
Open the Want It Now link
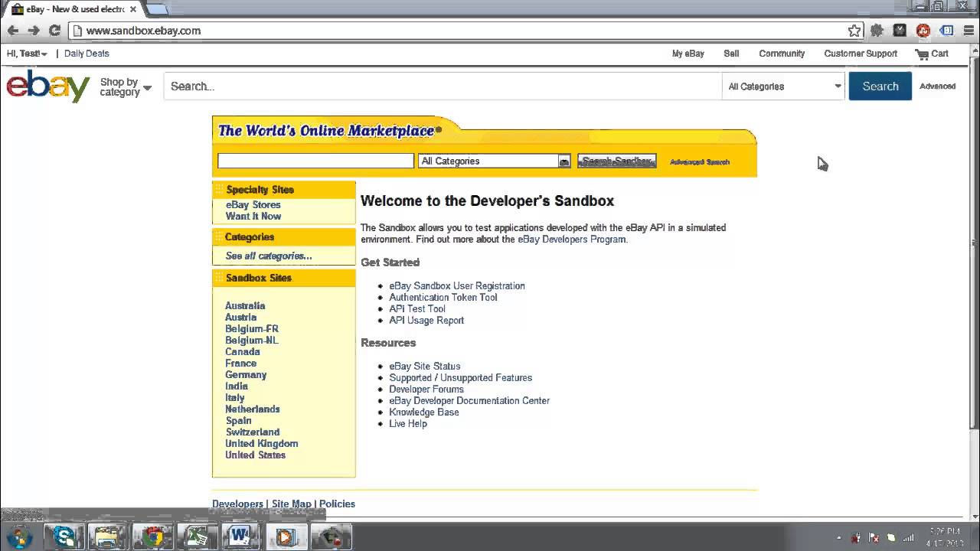tap(253, 217)
